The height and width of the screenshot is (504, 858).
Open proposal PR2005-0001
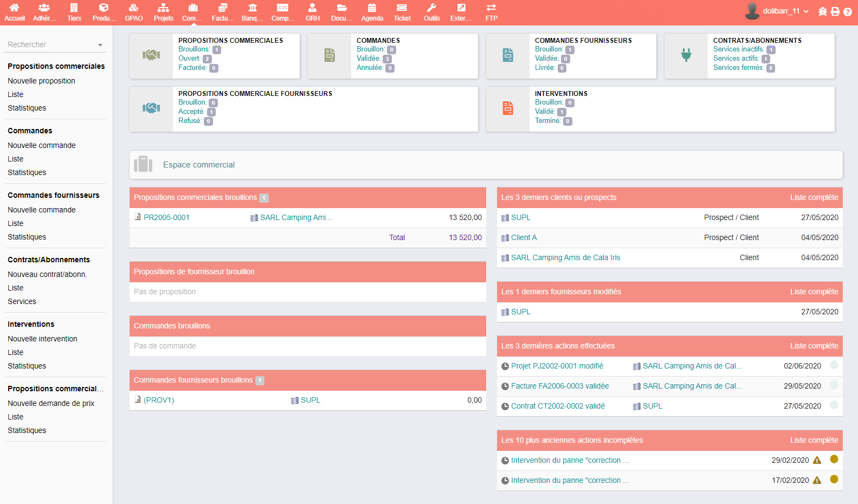tap(166, 217)
